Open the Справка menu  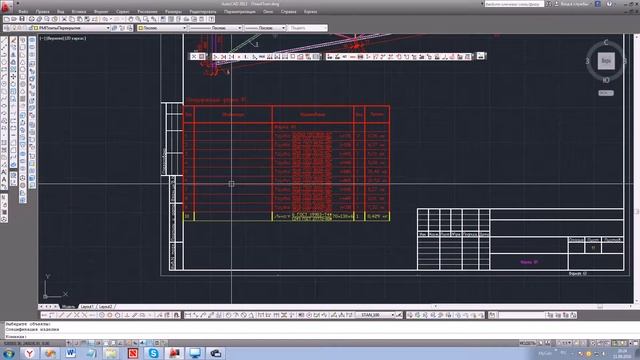coord(288,12)
